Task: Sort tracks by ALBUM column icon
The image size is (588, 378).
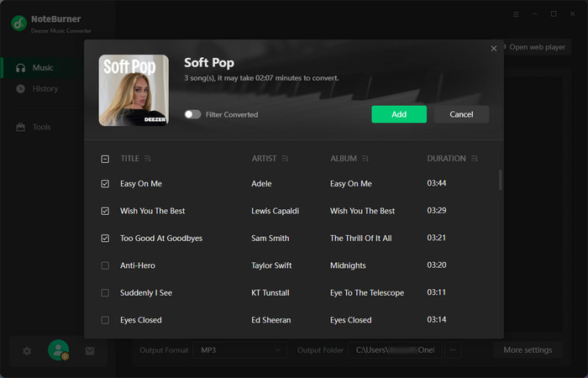Action: [x=365, y=159]
